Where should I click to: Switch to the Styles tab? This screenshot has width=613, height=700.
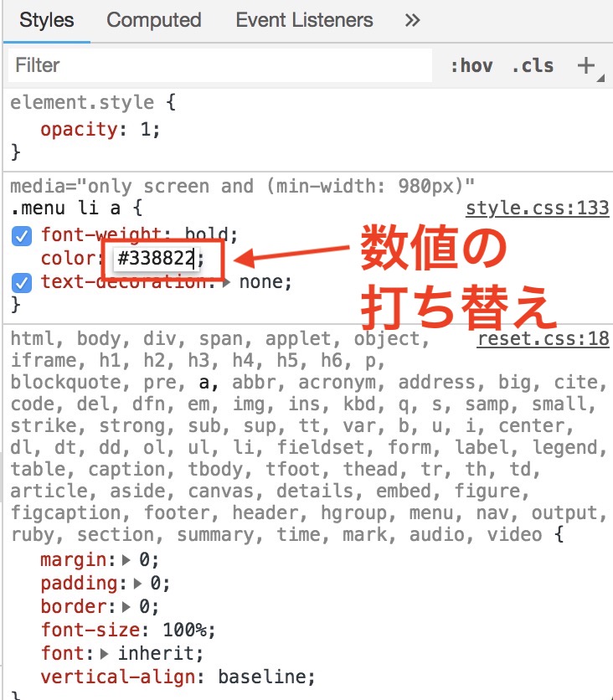(x=46, y=20)
